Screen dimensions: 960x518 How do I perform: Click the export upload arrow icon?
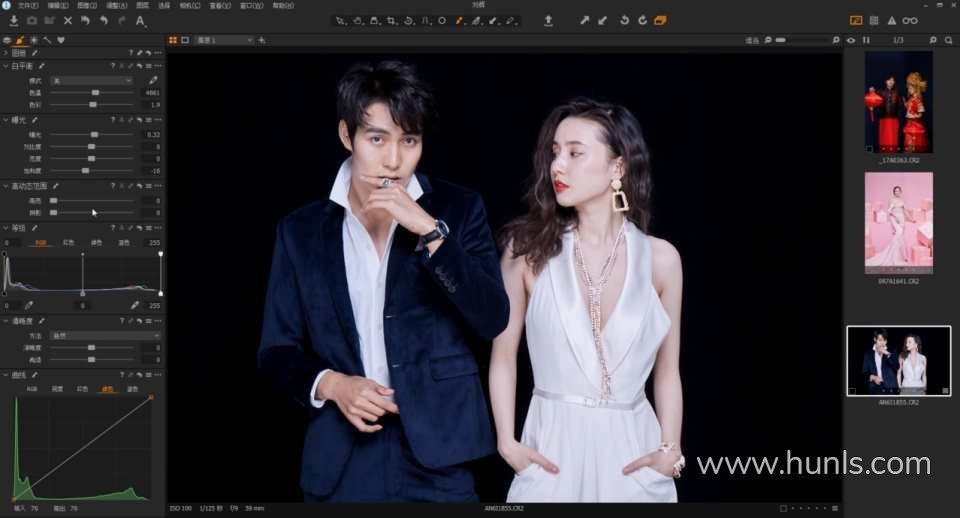(x=548, y=20)
